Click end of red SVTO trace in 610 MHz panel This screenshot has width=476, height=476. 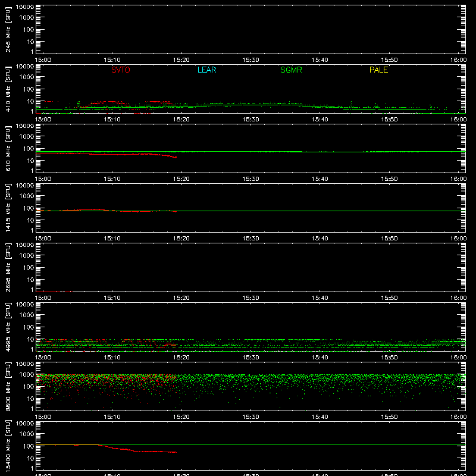(176, 157)
